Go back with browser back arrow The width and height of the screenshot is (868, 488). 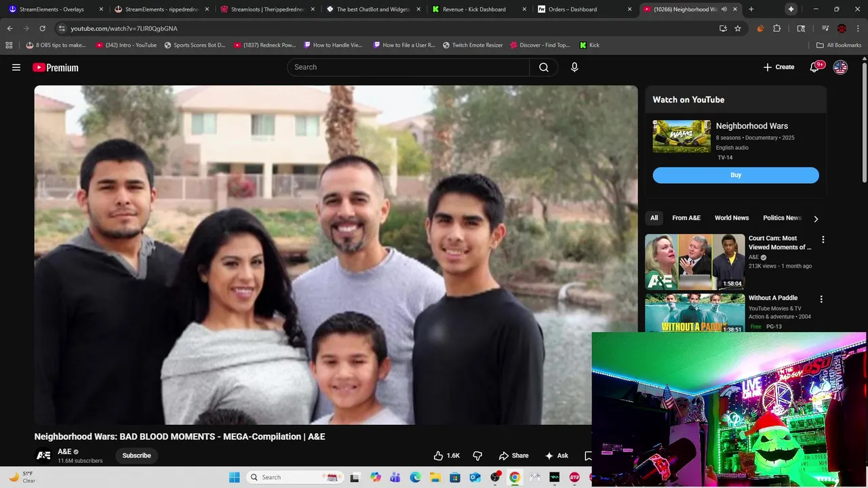pos(9,28)
